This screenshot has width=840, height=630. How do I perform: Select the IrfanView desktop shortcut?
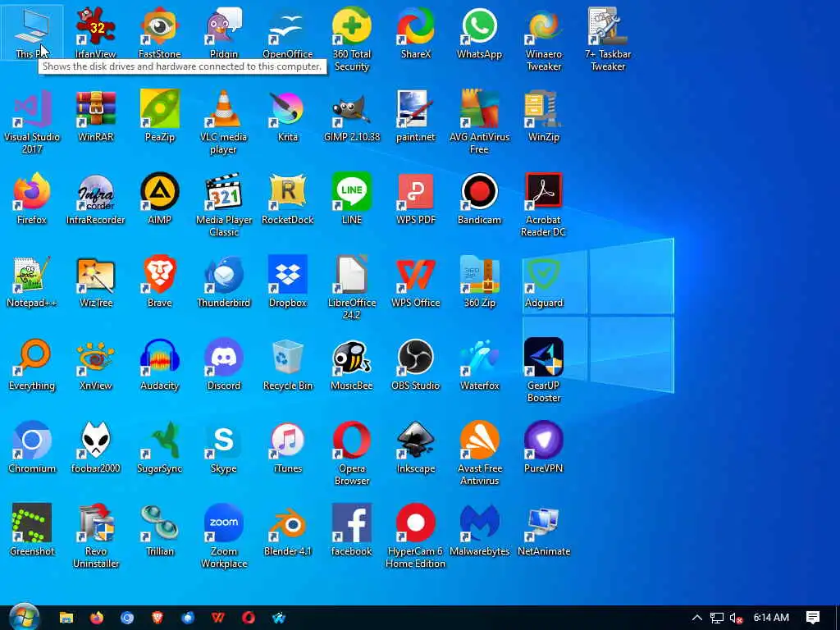[x=95, y=25]
